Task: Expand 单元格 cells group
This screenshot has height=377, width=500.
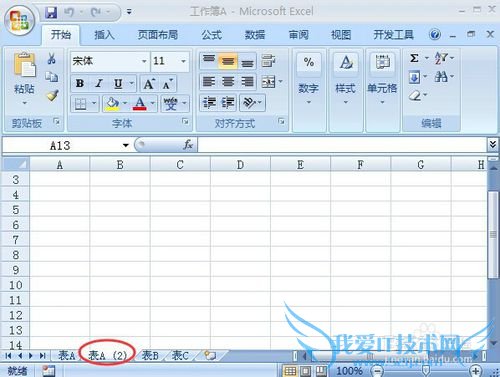Action: coord(382,90)
